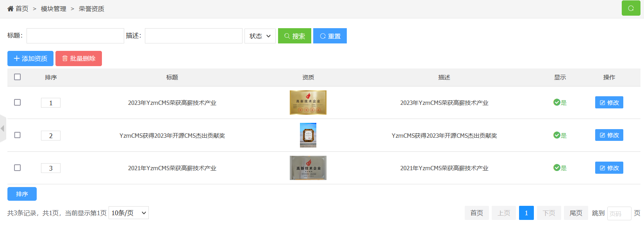Expand the 10条/页 page size dropdown
644x252 pixels.
point(128,213)
